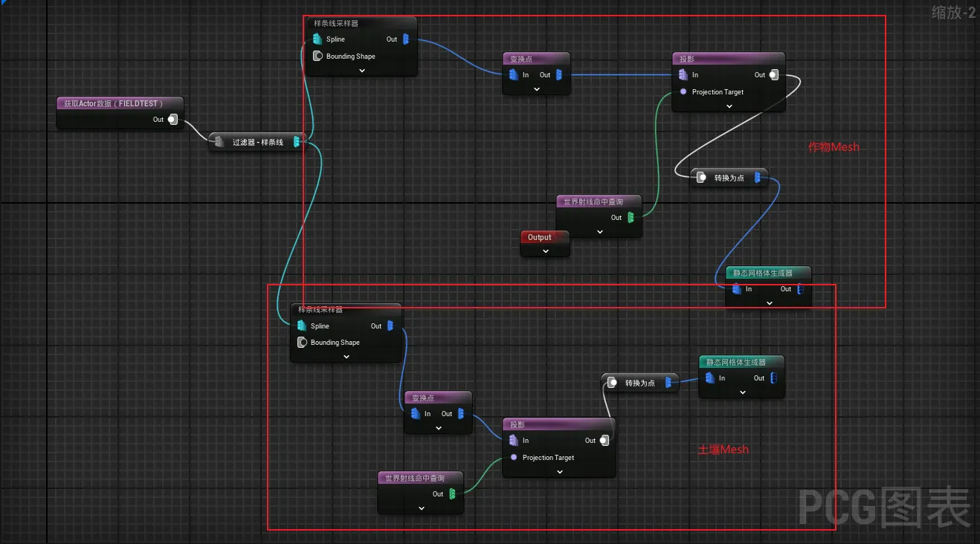Click the Spline pin of the 作物Mesh 样条线采样器

coord(317,39)
